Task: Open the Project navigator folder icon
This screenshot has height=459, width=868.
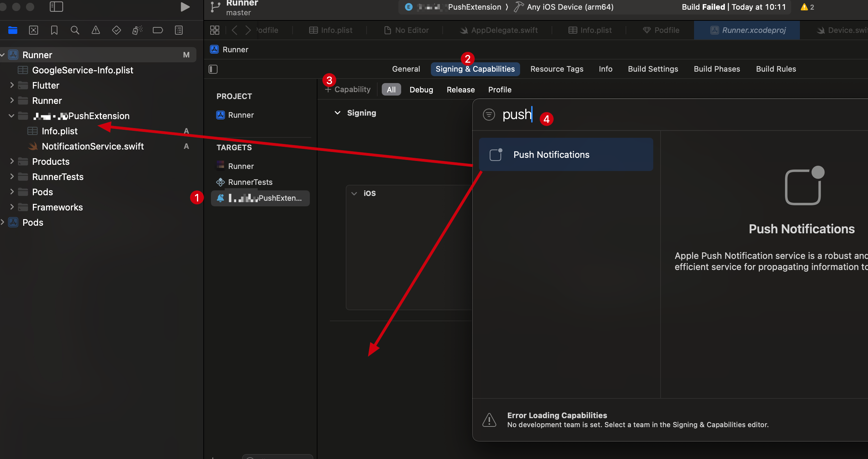Action: [x=13, y=30]
